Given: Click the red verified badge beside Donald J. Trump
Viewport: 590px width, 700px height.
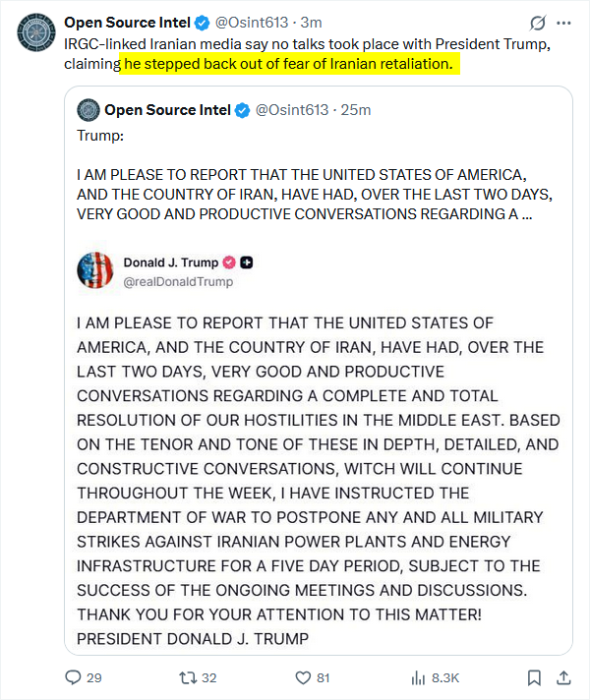Looking at the screenshot, I should pos(229,262).
